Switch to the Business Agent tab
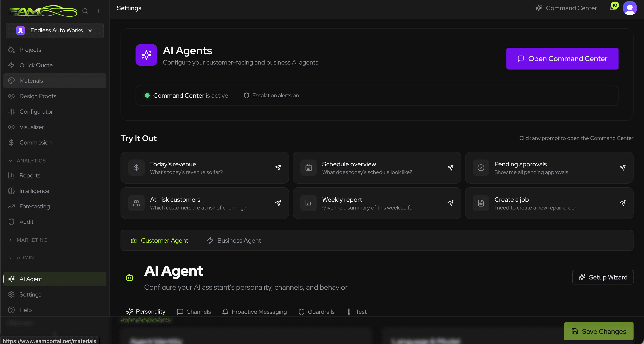This screenshot has height=344, width=644. 234,241
